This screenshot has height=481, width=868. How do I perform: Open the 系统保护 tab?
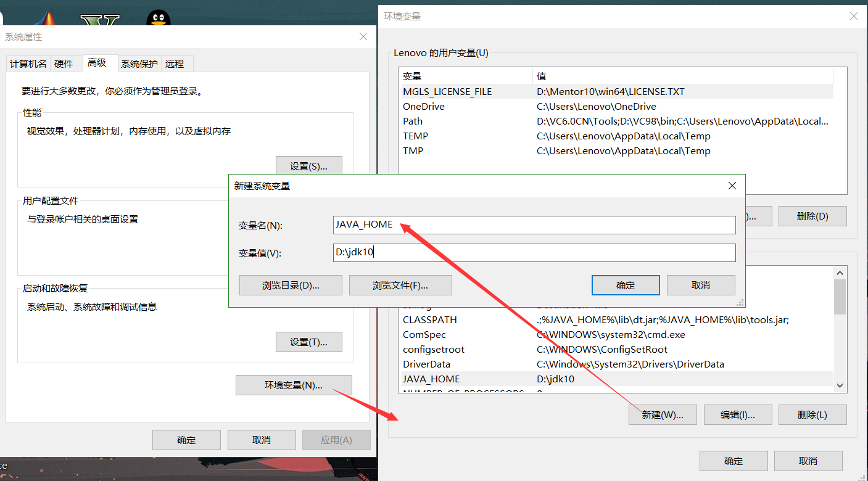tap(139, 64)
